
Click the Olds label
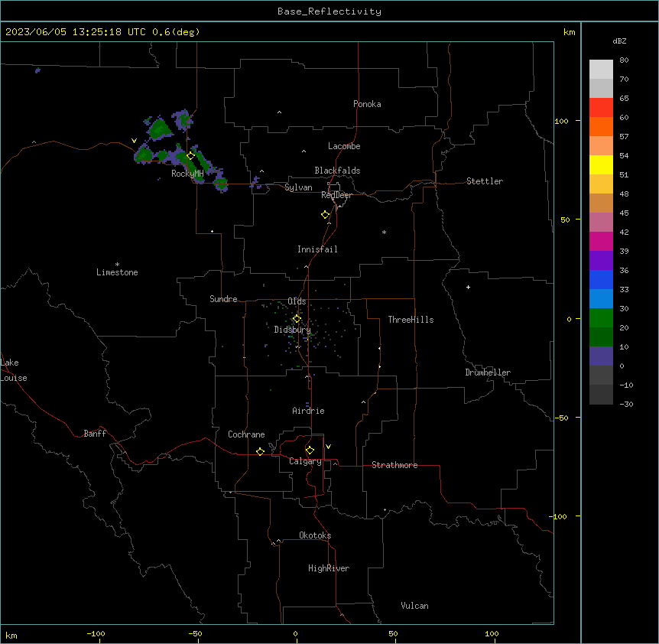click(x=297, y=301)
